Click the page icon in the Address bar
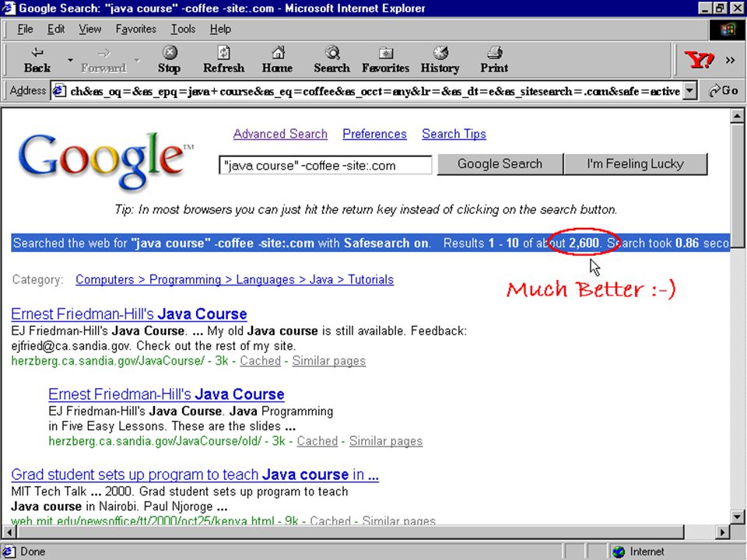747x560 pixels. click(59, 90)
